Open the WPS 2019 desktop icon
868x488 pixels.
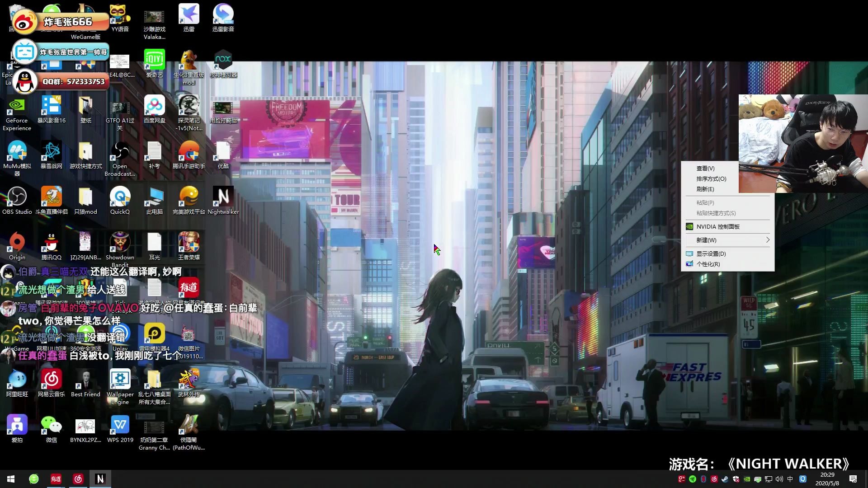pyautogui.click(x=120, y=429)
